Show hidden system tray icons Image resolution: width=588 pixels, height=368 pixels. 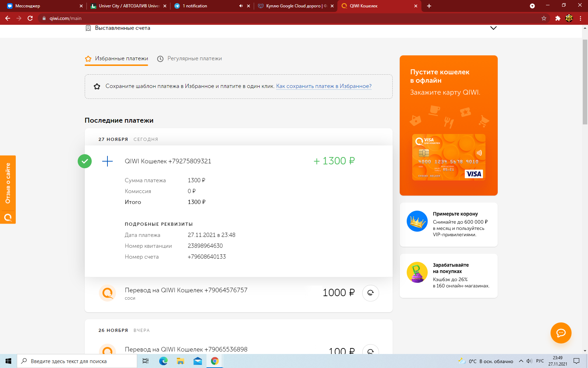(521, 361)
